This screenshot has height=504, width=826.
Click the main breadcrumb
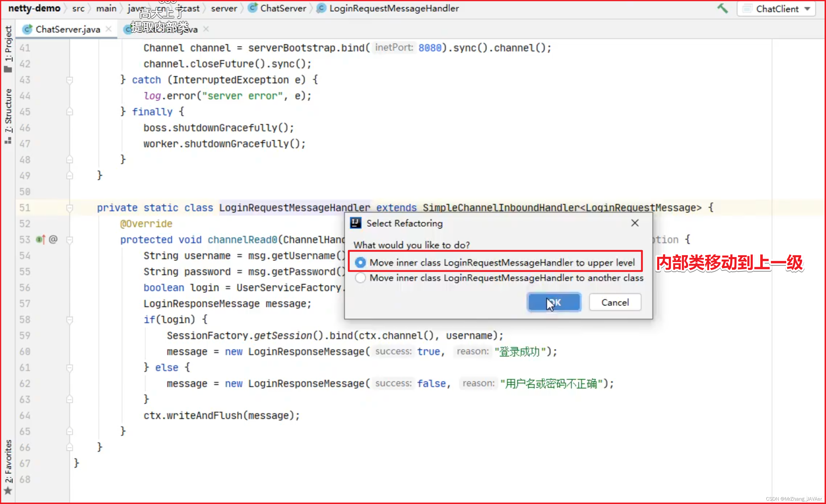106,8
